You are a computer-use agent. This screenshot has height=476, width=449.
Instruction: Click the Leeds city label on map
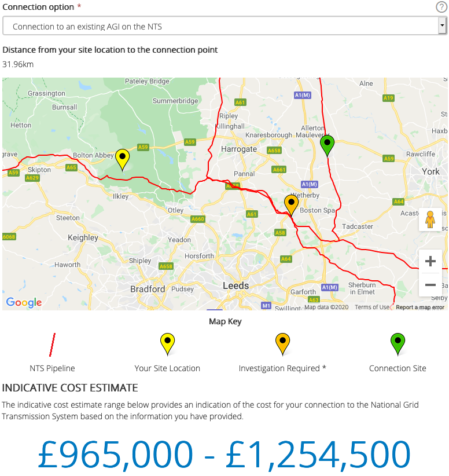pos(236,285)
